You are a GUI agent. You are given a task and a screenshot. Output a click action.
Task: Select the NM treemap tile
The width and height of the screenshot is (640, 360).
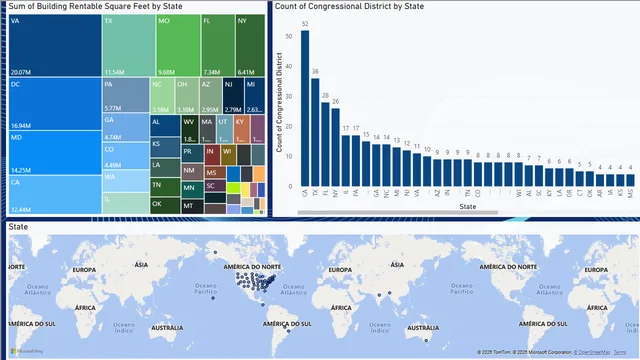(192, 172)
